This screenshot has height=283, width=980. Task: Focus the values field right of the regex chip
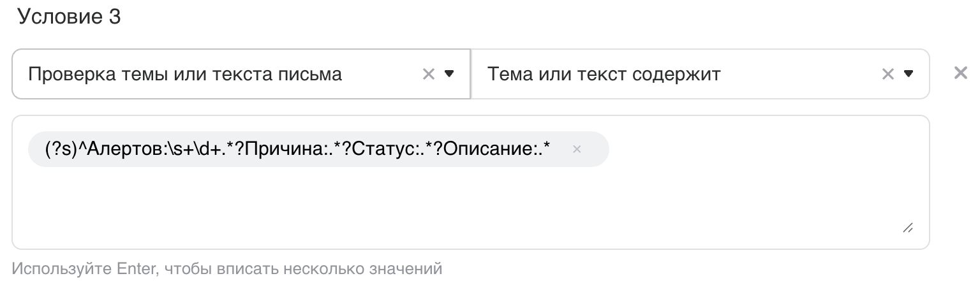click(759, 149)
